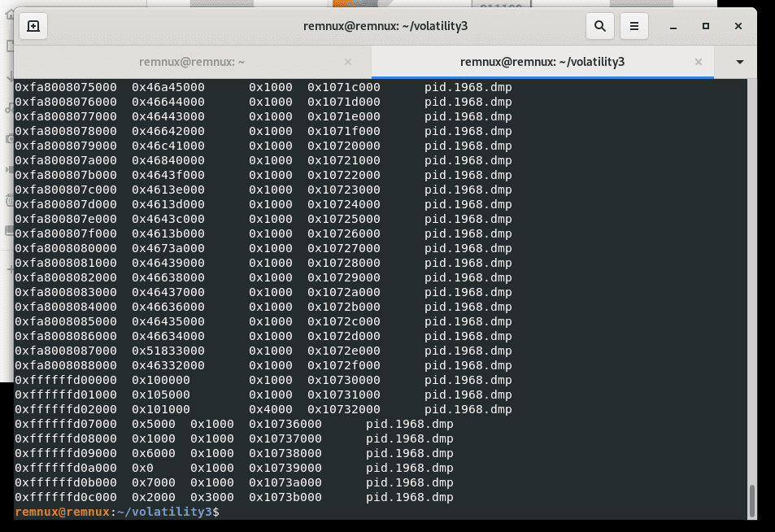Switch to the 'remnux@remnux: ~' tab
775x532 pixels.
[x=192, y=62]
